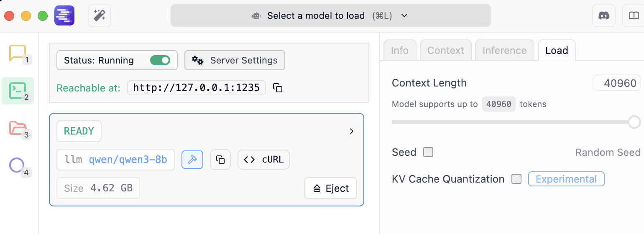Expand the READY model card chevron

[x=352, y=131]
